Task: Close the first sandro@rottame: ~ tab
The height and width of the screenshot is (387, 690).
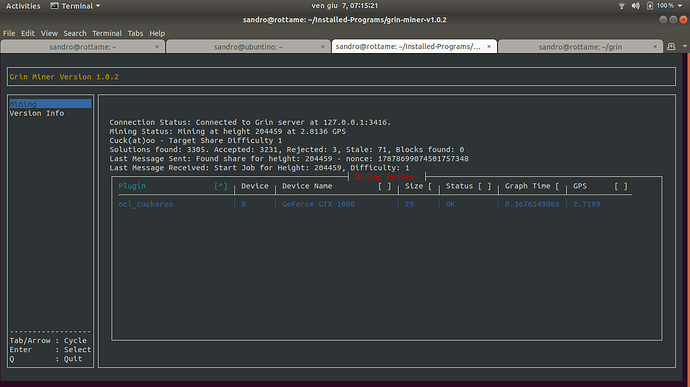Action: (x=157, y=47)
